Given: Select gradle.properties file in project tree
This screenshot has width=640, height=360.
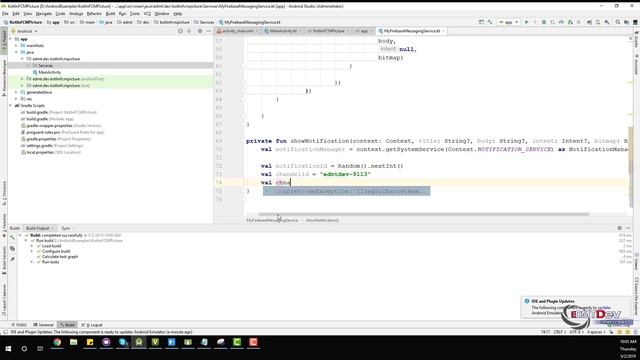Looking at the screenshot, I should tap(56, 139).
